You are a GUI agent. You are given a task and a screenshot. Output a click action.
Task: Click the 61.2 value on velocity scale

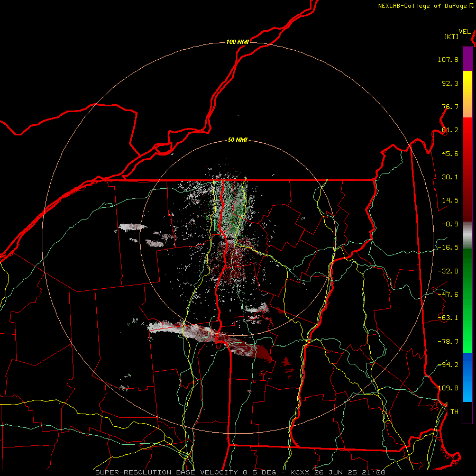pyautogui.click(x=450, y=130)
